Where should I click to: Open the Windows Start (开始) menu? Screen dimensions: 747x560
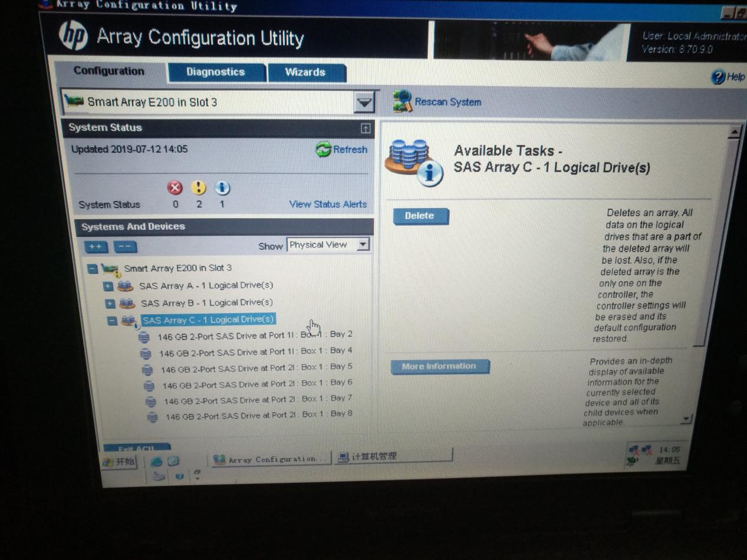[x=119, y=462]
